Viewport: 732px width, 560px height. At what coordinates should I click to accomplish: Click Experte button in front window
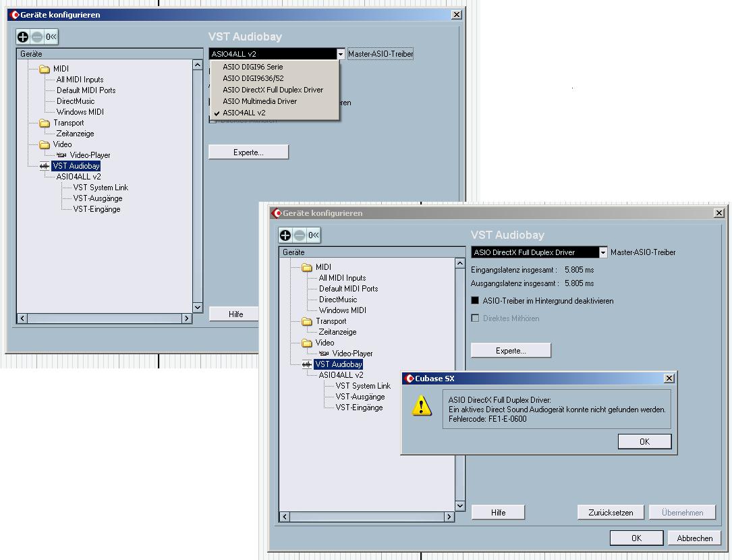[x=511, y=351]
